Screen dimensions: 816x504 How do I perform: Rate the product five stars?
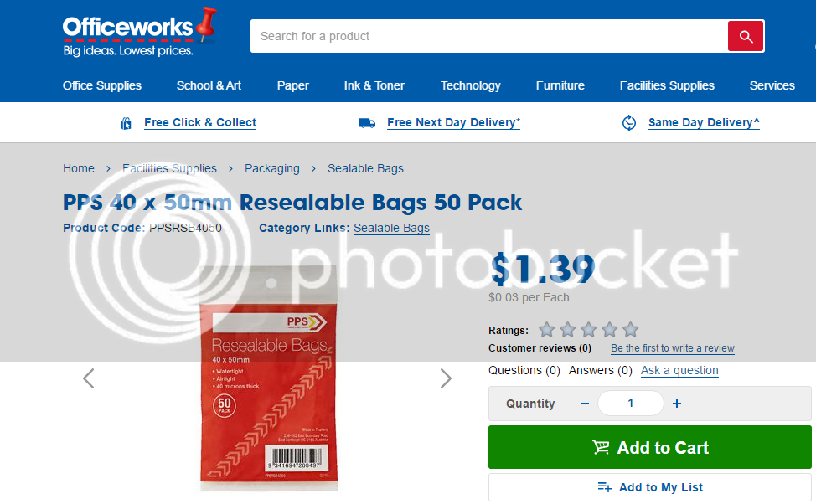point(630,329)
